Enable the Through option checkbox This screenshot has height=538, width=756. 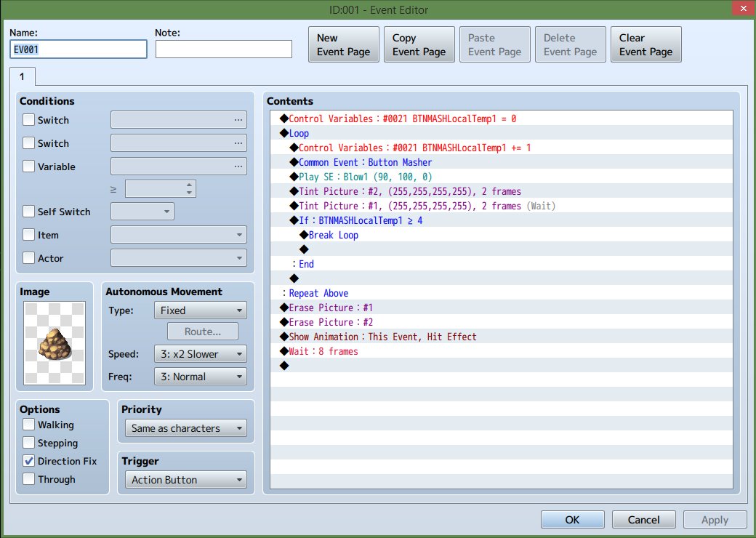point(29,479)
